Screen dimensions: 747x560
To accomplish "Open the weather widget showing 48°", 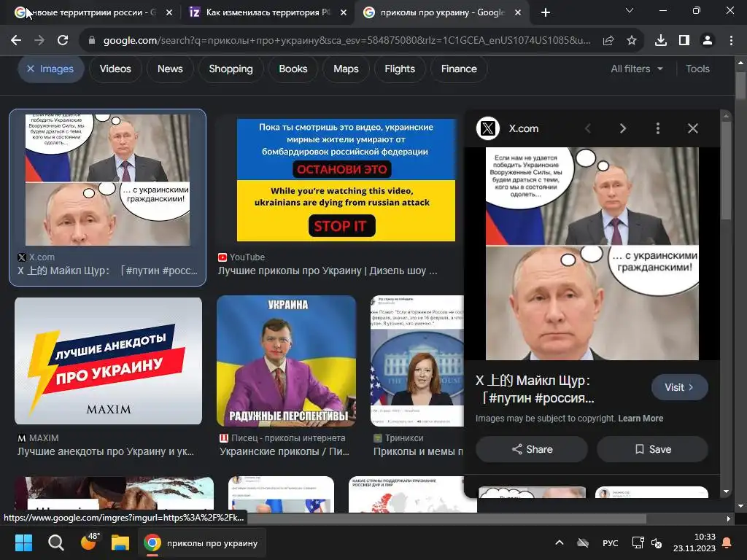I will [x=89, y=542].
